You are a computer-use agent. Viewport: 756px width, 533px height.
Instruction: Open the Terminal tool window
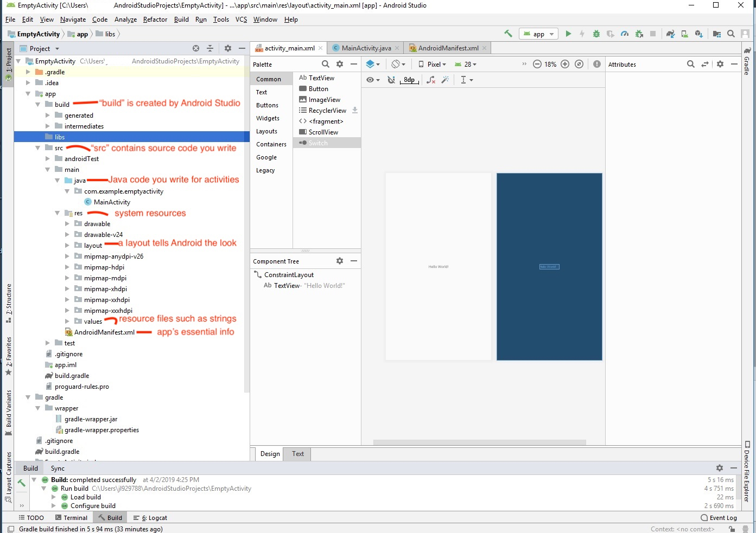[71, 518]
